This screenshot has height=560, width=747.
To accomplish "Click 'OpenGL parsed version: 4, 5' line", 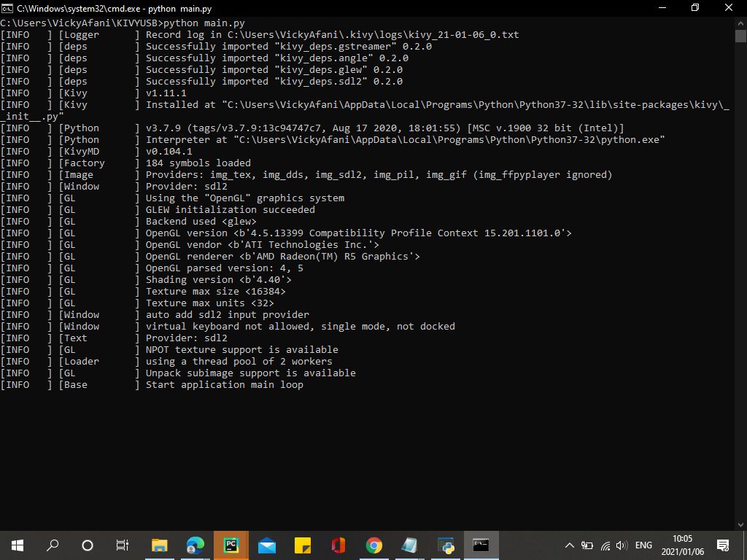I will [x=152, y=268].
